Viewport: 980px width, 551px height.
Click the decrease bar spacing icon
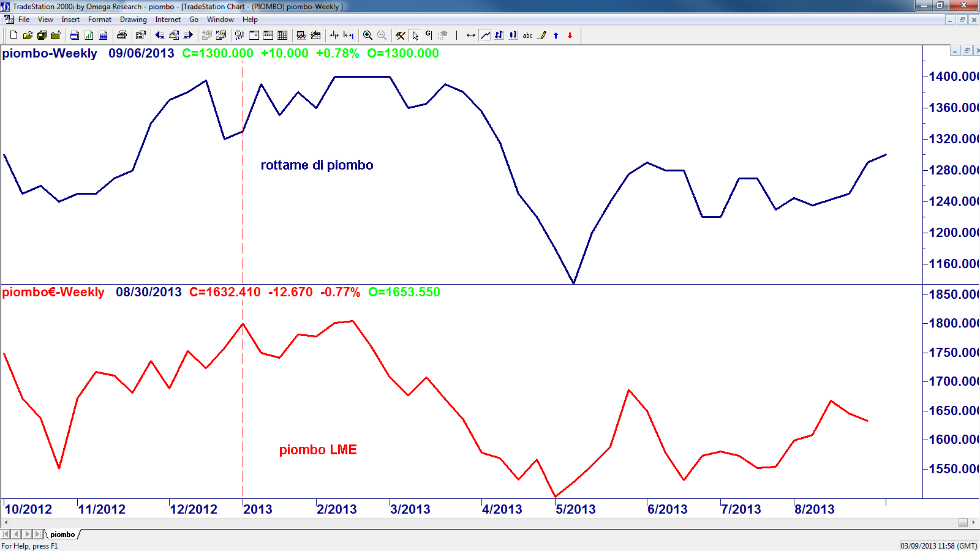tap(334, 35)
